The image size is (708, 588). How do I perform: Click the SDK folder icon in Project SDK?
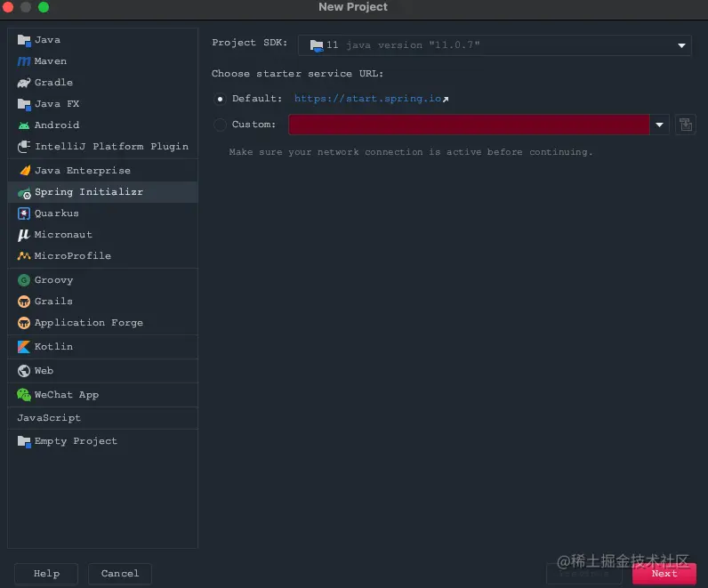[317, 45]
